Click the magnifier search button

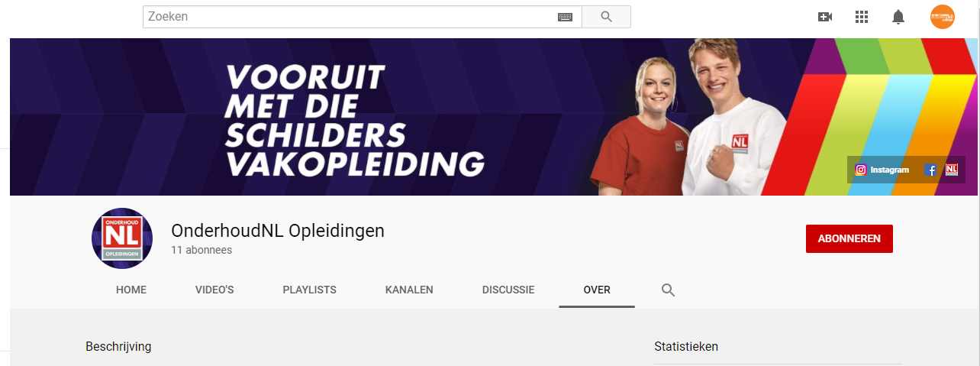607,17
